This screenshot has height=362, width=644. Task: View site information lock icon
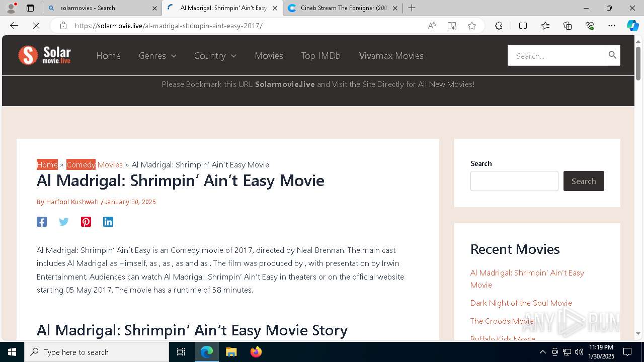[63, 26]
